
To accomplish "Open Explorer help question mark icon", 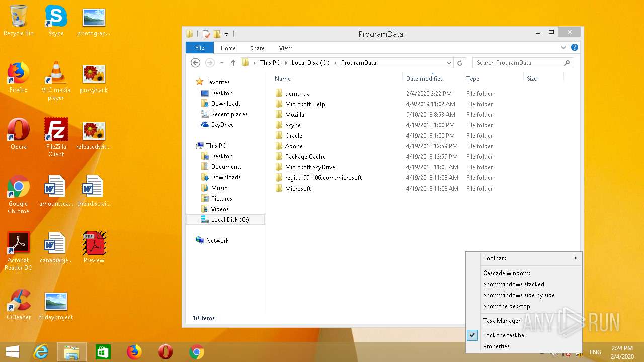I will tap(575, 48).
